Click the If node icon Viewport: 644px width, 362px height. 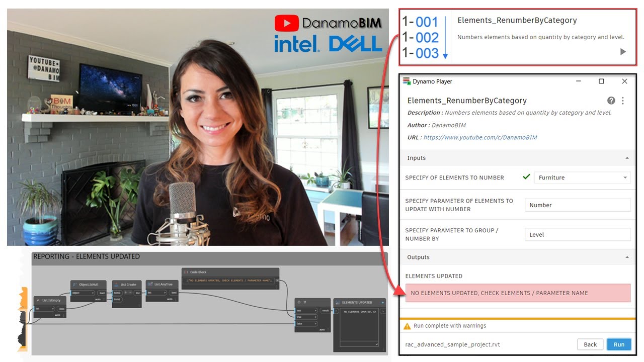[x=299, y=302]
